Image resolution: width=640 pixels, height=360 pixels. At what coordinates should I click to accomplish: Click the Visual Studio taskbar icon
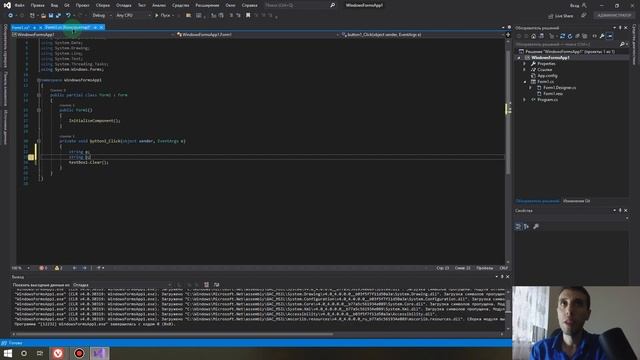[x=99, y=353]
